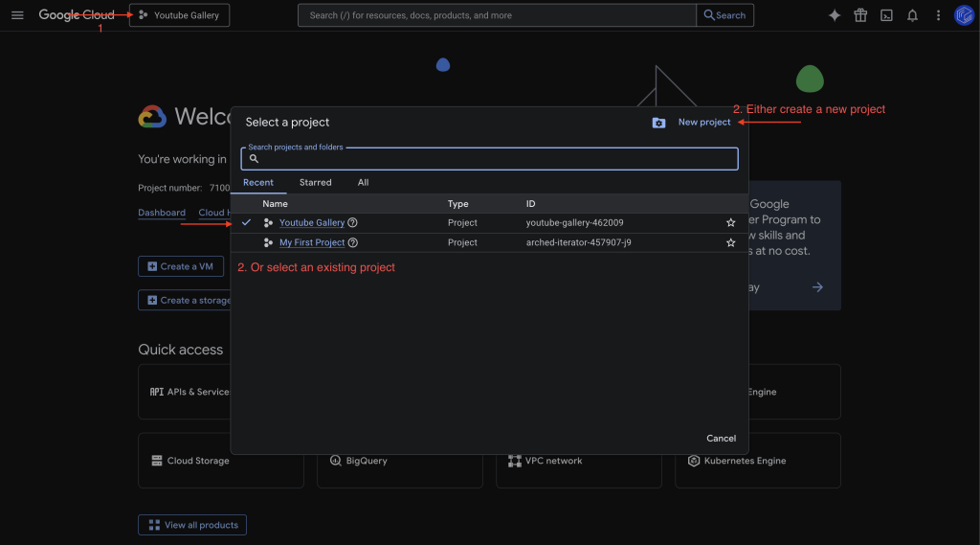
Task: Click the top Search button
Action: (x=724, y=15)
